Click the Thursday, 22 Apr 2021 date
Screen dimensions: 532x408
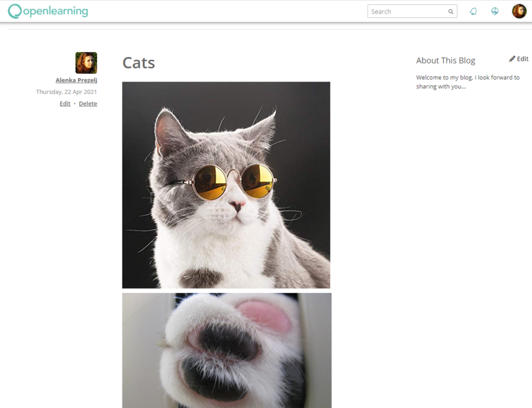click(x=67, y=92)
